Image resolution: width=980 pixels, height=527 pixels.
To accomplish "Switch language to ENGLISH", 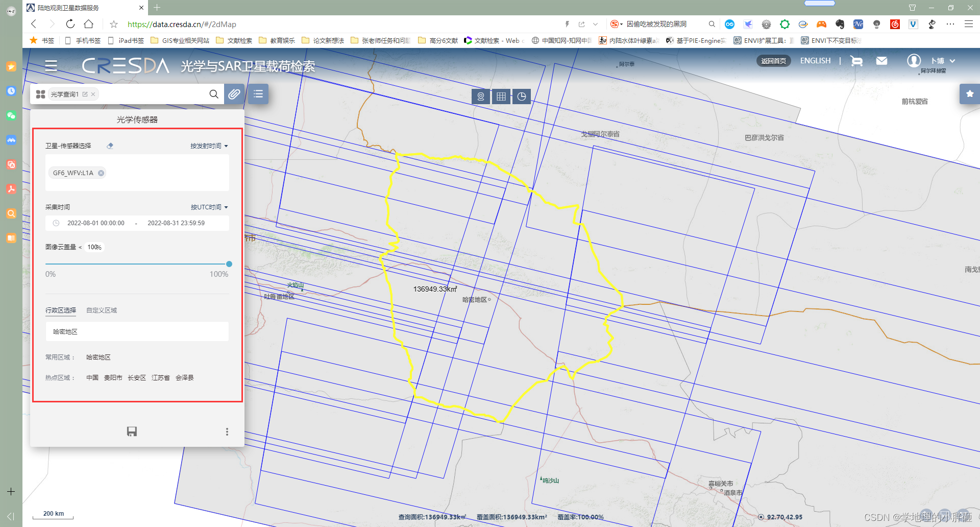I will (815, 61).
